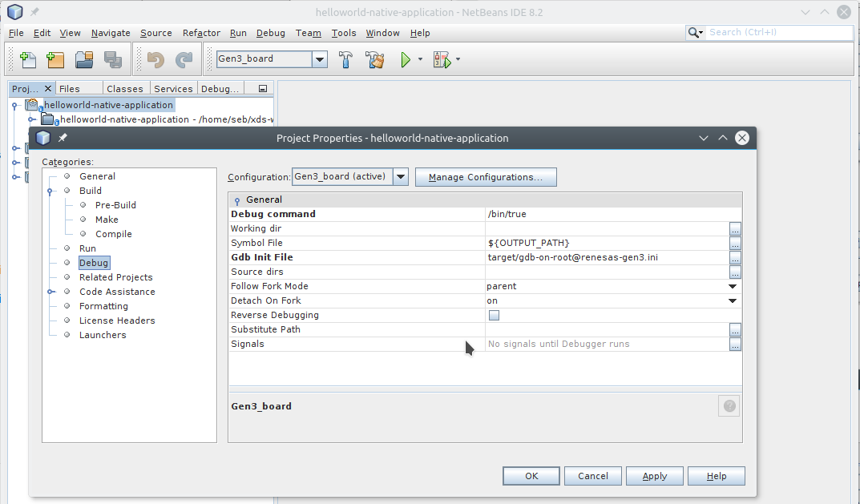Click Clean and Build hammer-broom icon
The width and height of the screenshot is (860, 504).
[375, 59]
